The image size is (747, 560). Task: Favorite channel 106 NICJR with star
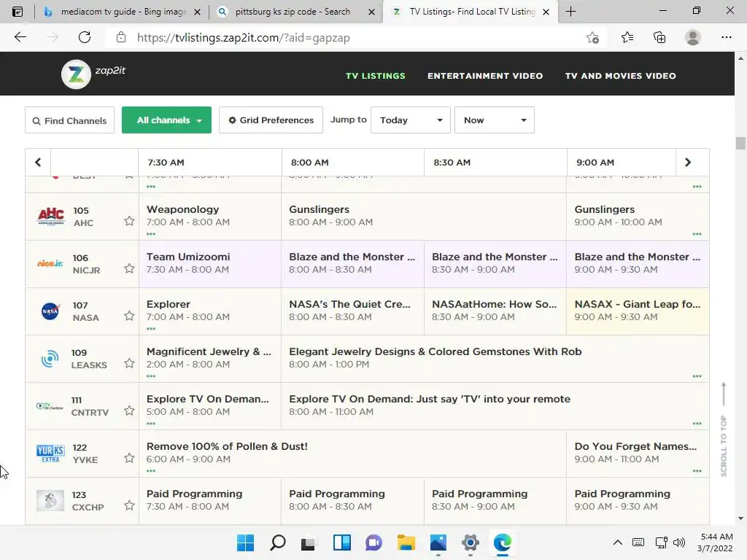pyautogui.click(x=129, y=268)
